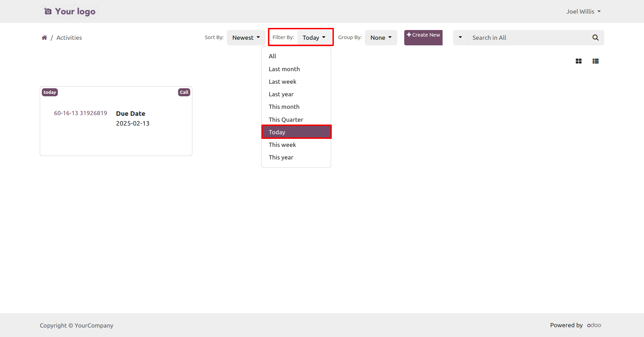Filter activities by Last week
Image resolution: width=644 pixels, height=337 pixels.
(296, 82)
